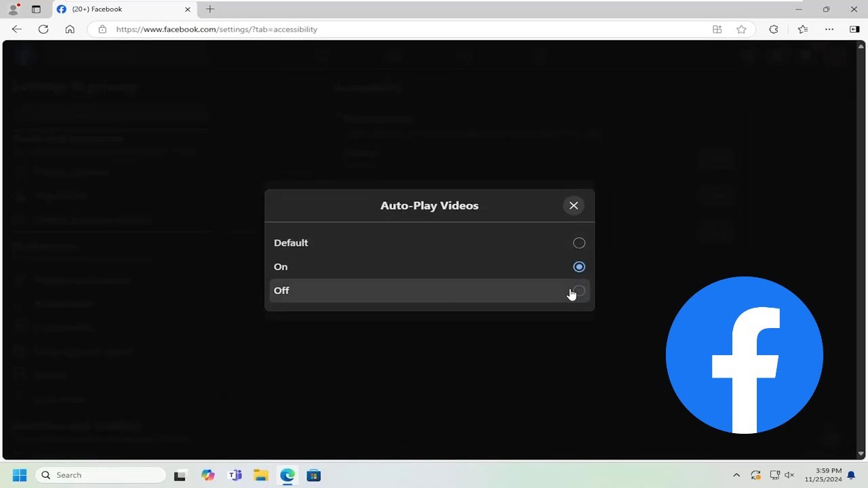
Task: Open Microsoft Edge taskbar icon
Action: pos(288,475)
